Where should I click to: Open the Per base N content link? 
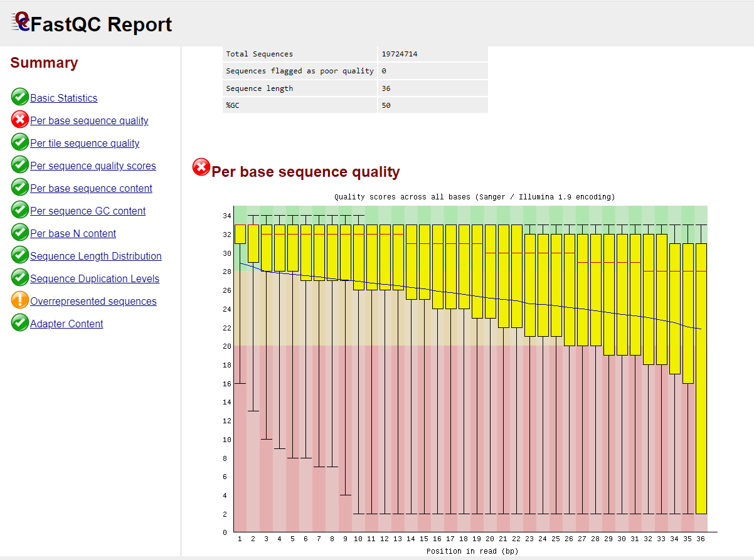73,233
